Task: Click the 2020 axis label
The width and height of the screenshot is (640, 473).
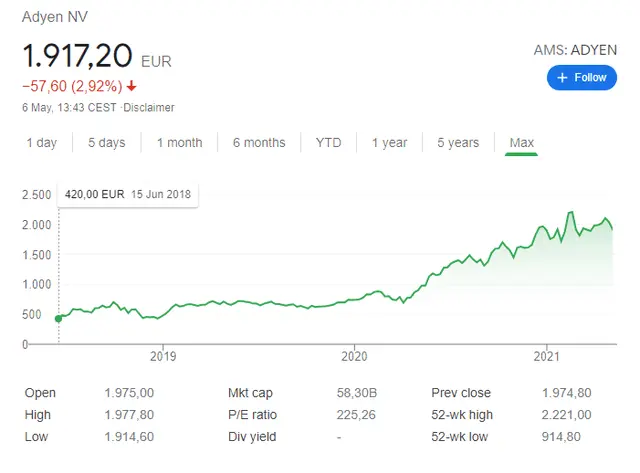Action: [x=354, y=356]
